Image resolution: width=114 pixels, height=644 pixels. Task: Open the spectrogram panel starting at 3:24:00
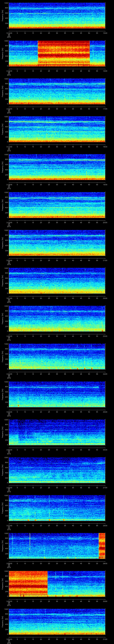pyautogui.click(x=57, y=394)
